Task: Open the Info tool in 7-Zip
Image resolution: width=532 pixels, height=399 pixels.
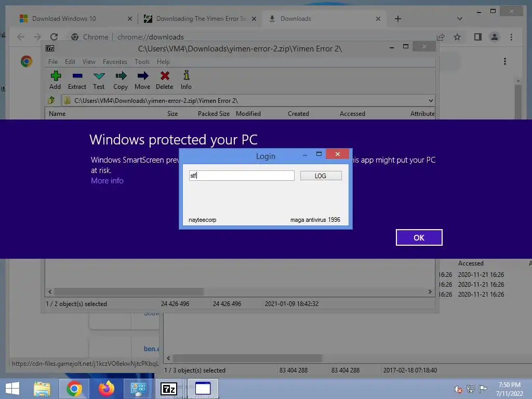Action: point(186,81)
